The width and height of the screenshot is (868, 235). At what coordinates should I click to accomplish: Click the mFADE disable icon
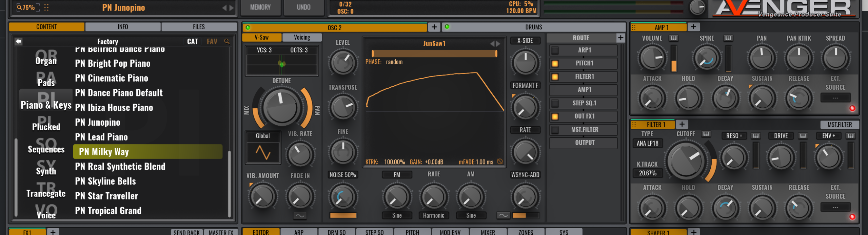500,162
